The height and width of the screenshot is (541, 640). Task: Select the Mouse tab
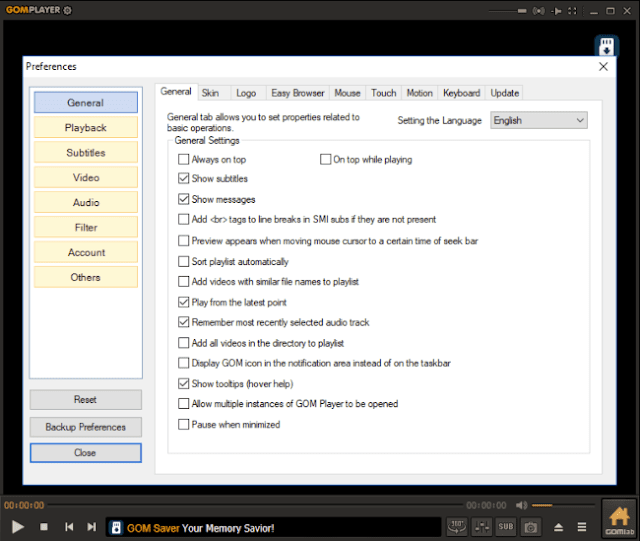(x=347, y=93)
